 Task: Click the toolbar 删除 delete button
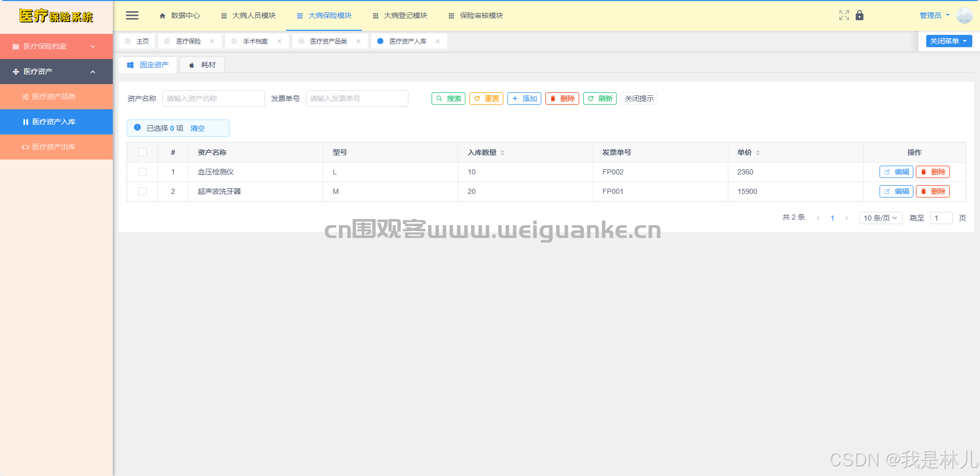(x=562, y=98)
